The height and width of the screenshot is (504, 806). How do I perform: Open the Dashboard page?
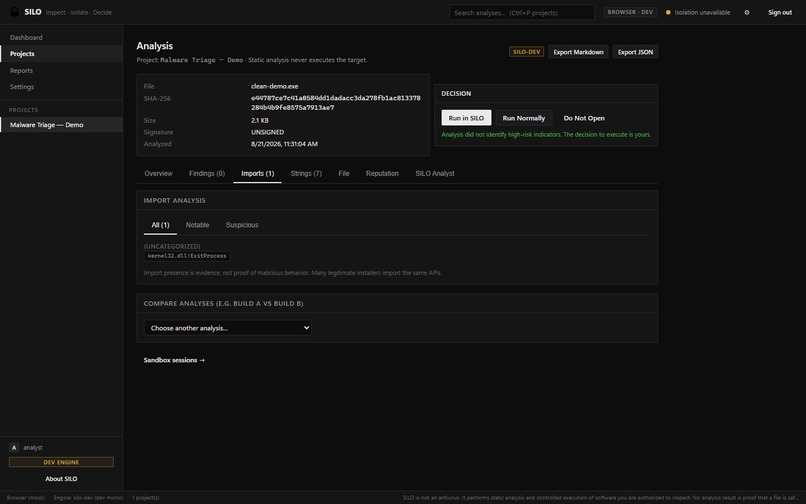click(26, 38)
